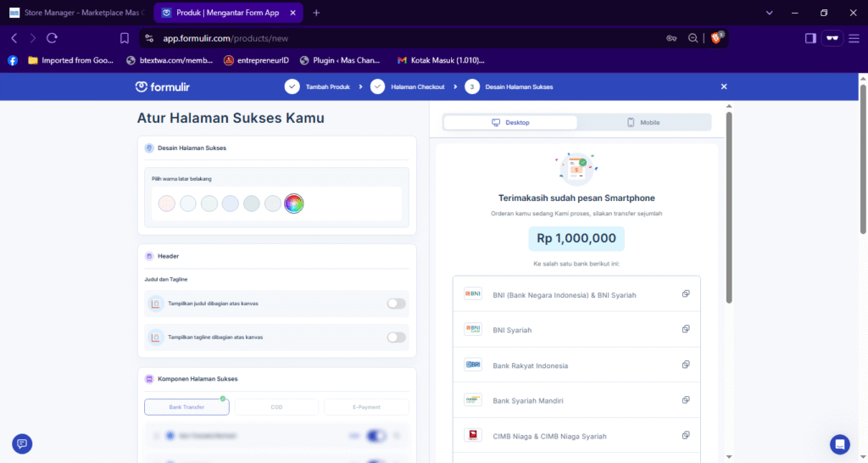Switch to Store Manager browser tab

pos(77,13)
